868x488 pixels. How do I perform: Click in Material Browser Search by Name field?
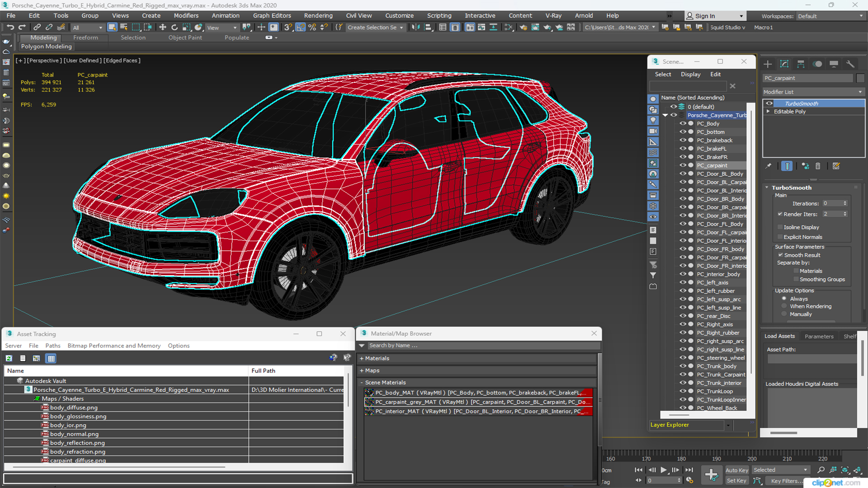click(483, 346)
